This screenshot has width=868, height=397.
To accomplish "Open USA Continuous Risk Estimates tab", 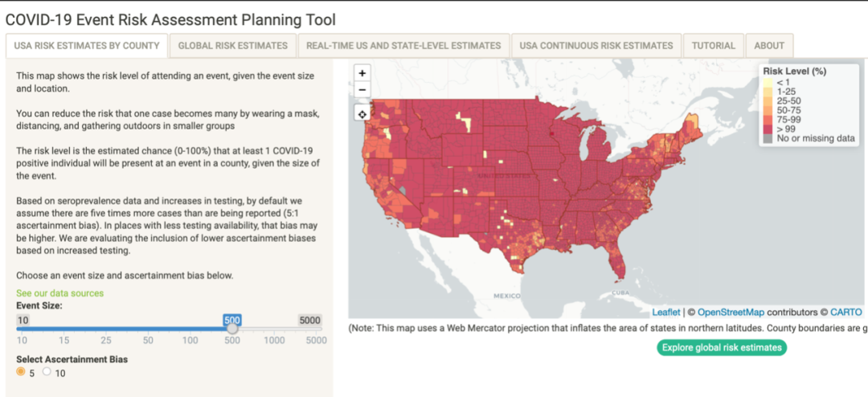I will 596,46.
